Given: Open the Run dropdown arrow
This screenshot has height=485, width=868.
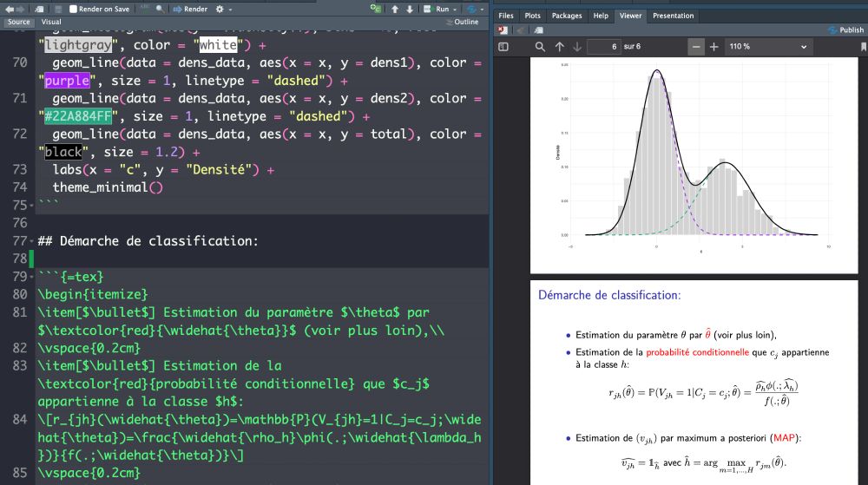Looking at the screenshot, I should 455,10.
